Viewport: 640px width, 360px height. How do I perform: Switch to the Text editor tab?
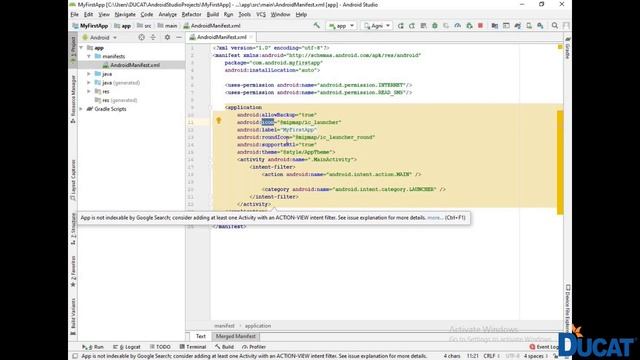[x=200, y=336]
